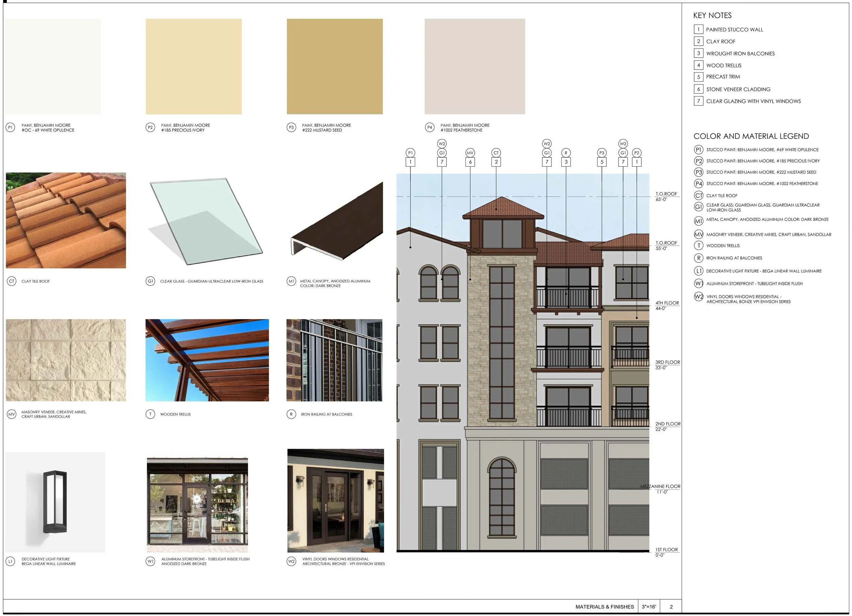Click the P2 Precious Ivory swatch
Image resolution: width=852 pixels, height=616 pixels.
pos(194,66)
